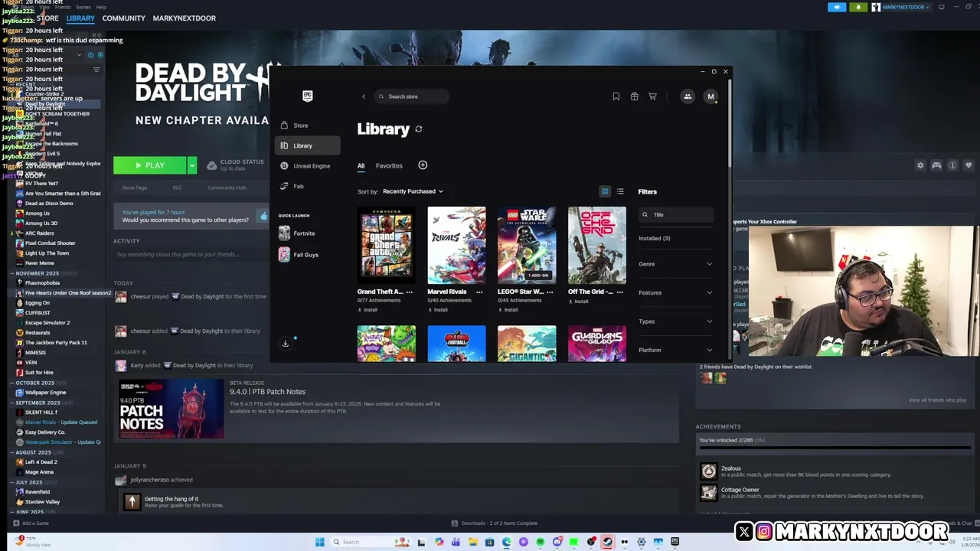This screenshot has width=980, height=551.
Task: Expand the Platform filter
Action: 676,350
